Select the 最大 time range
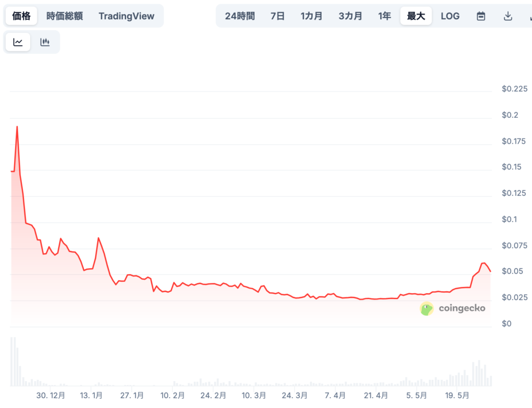The image size is (532, 408). pos(416,16)
